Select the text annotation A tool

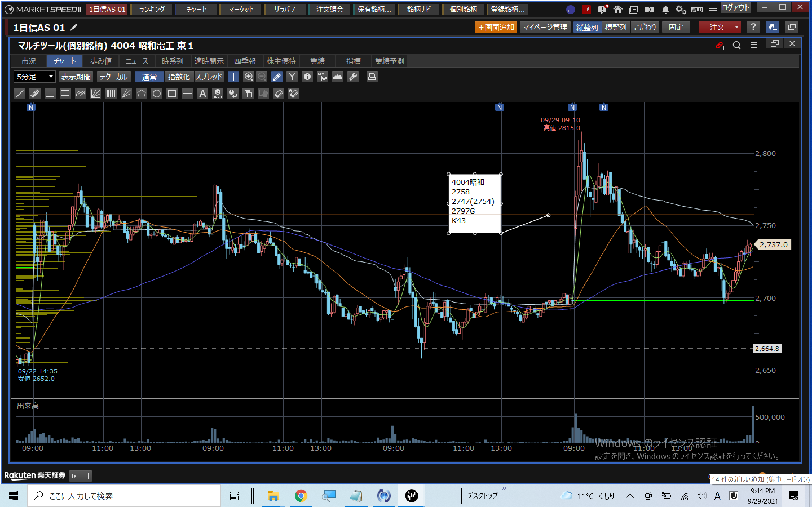pos(202,94)
